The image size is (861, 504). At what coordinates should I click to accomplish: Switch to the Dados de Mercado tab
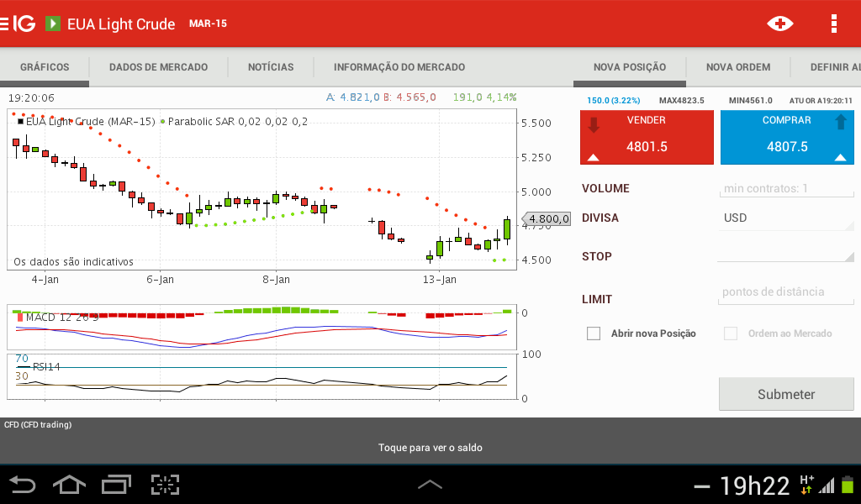click(x=158, y=67)
